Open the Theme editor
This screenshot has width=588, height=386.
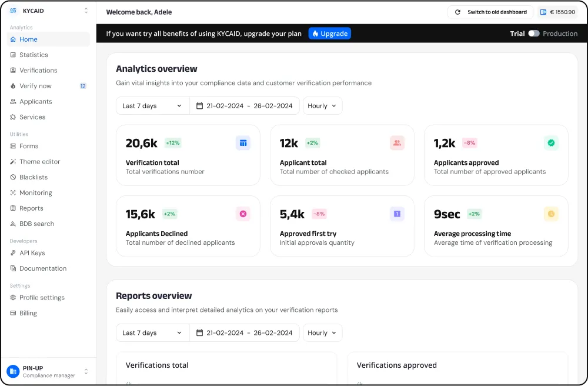pos(39,161)
